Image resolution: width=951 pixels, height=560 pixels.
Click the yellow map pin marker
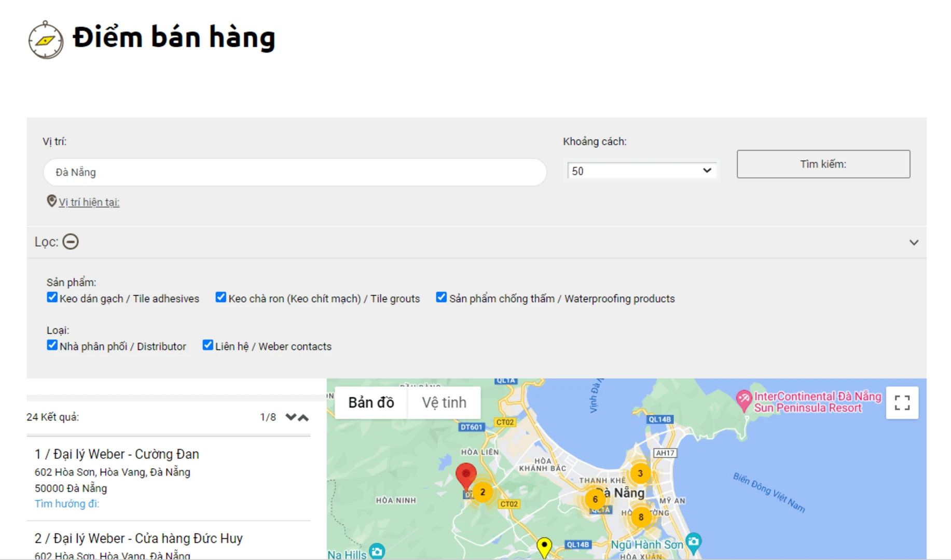(544, 546)
